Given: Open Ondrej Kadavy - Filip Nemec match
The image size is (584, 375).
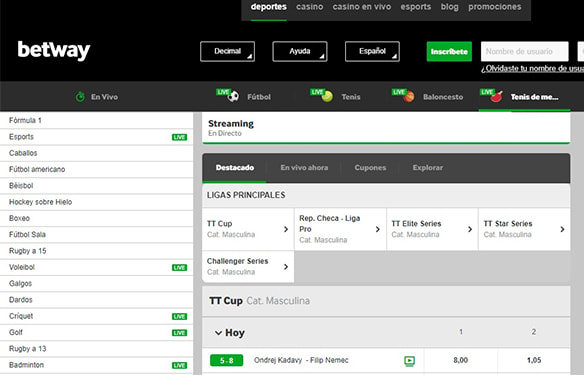Looking at the screenshot, I should [x=301, y=360].
